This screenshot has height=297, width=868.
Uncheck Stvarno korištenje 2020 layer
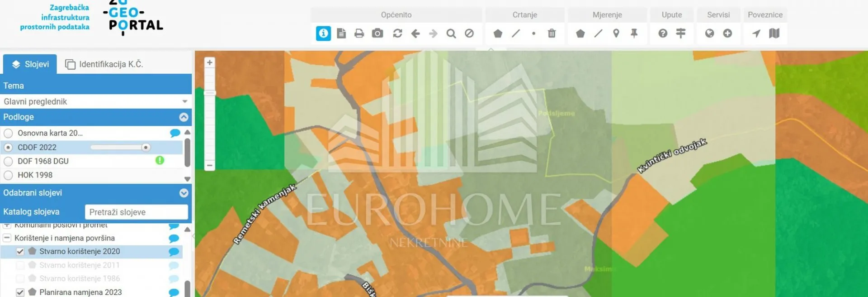(x=20, y=251)
